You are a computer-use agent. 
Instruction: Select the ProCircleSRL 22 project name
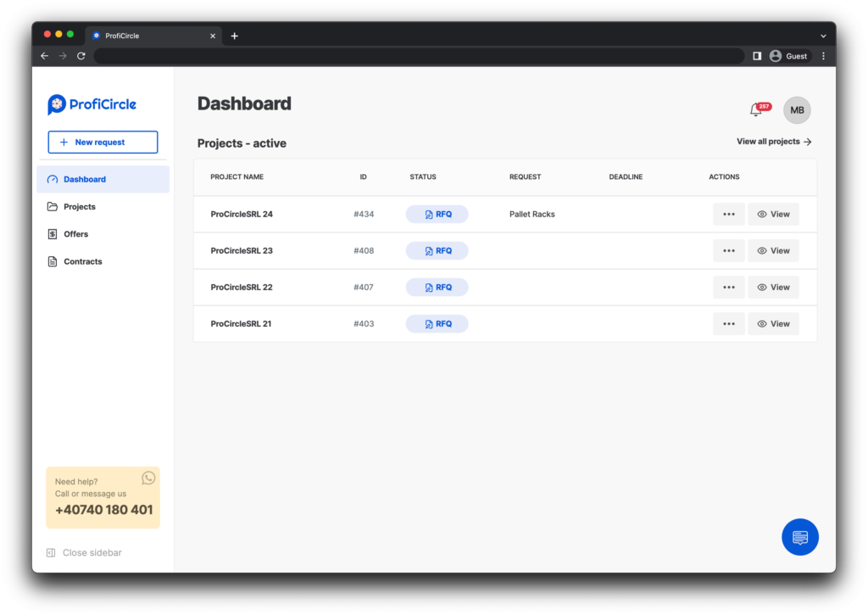coord(242,288)
